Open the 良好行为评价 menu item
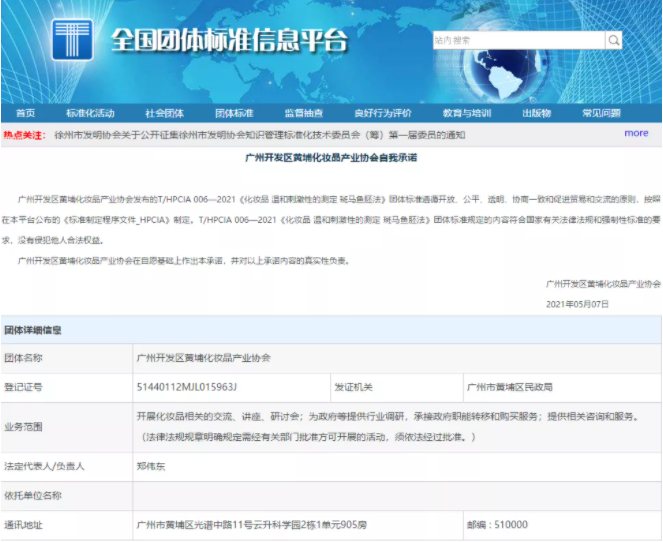This screenshot has width=663, height=542. coord(383,113)
